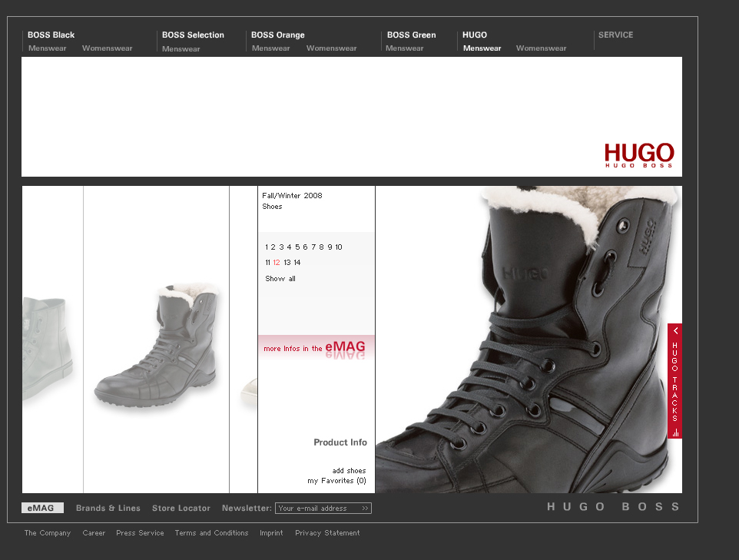This screenshot has width=739, height=560.
Task: Click HUGO BOSS footer logo
Action: (613, 507)
